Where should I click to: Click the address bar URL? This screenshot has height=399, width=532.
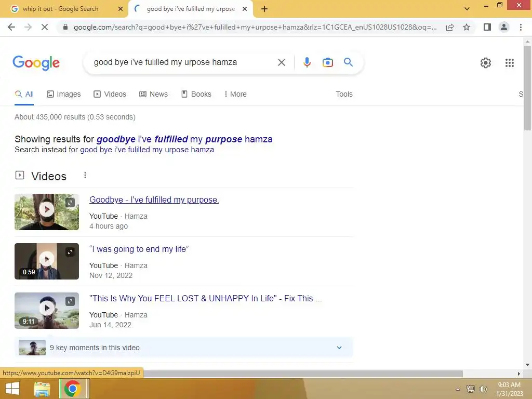[x=255, y=27]
